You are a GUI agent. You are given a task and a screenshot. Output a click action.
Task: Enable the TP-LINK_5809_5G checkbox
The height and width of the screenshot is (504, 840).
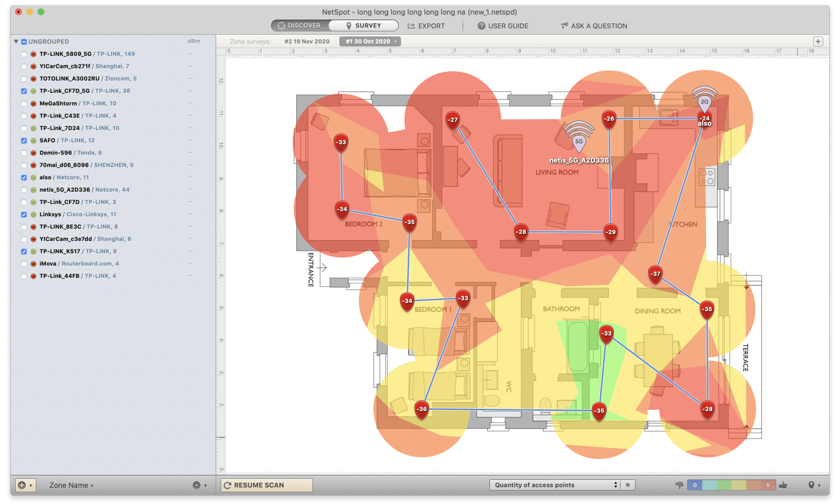pos(24,54)
